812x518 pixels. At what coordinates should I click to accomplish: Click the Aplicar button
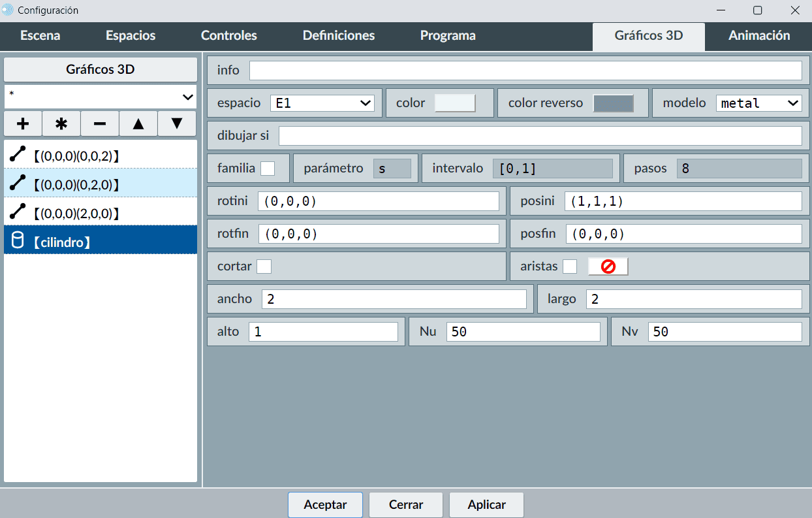click(x=486, y=505)
